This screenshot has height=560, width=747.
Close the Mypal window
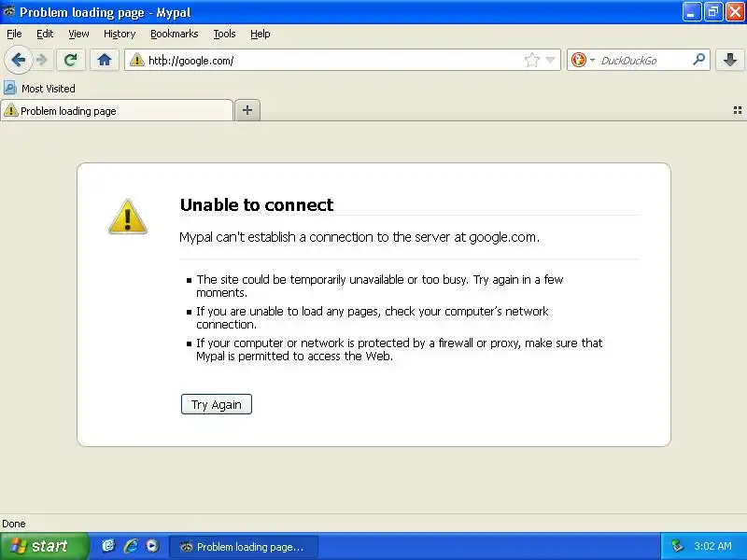[735, 12]
